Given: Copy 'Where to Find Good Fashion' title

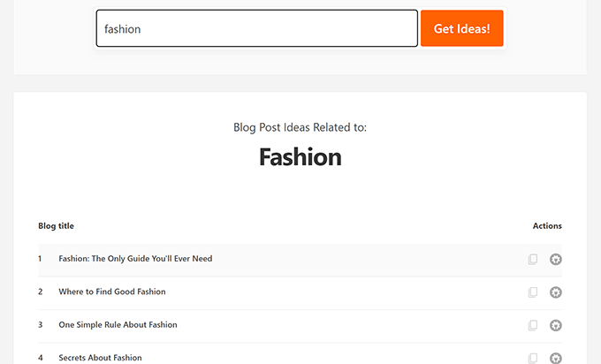Looking at the screenshot, I should point(532,292).
